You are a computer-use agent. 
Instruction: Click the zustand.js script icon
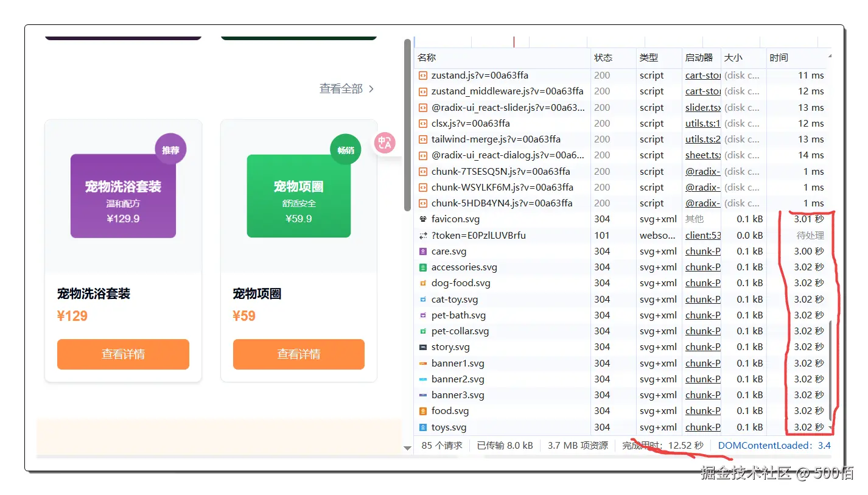(x=423, y=75)
